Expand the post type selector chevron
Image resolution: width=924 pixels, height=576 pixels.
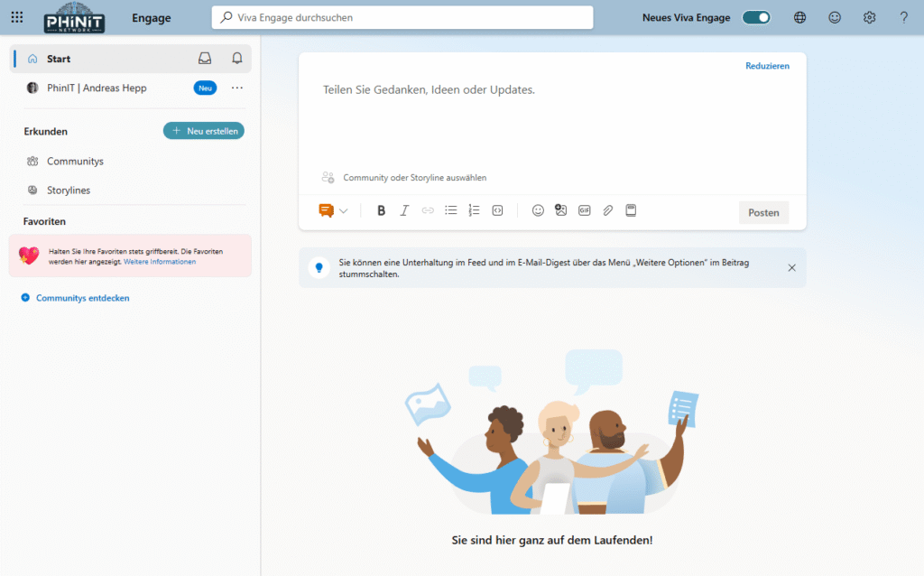(343, 209)
